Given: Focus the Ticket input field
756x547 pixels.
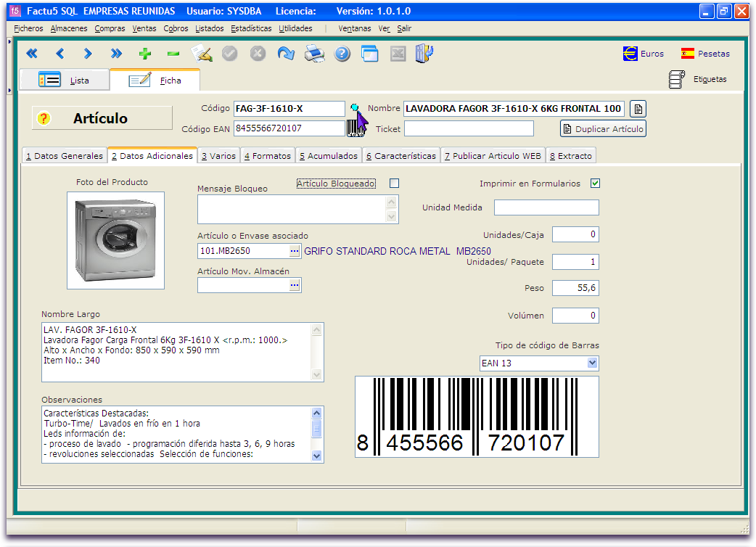Looking at the screenshot, I should [x=469, y=128].
